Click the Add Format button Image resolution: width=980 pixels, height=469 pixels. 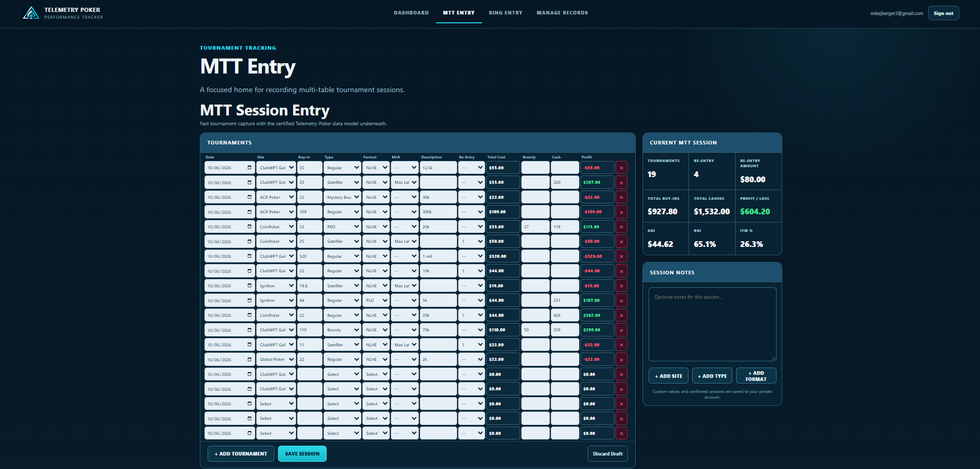click(x=756, y=376)
